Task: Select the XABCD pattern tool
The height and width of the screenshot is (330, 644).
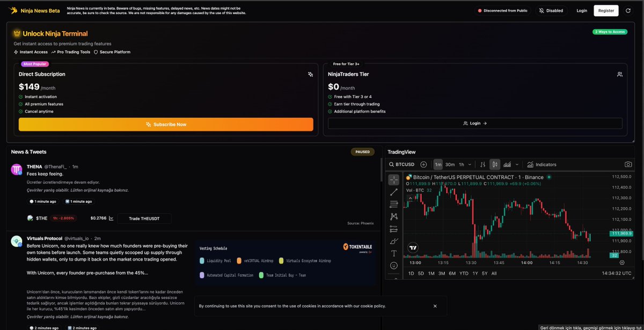Action: [x=394, y=216]
